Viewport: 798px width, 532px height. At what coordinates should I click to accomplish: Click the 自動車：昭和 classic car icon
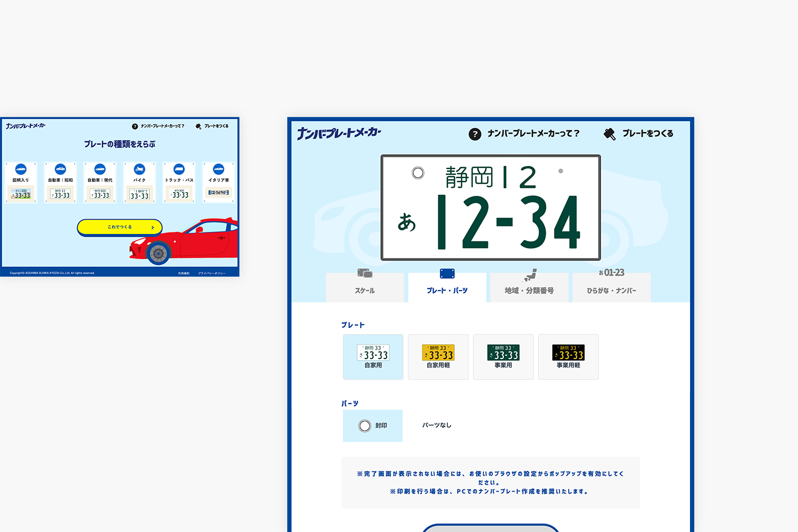click(x=61, y=169)
